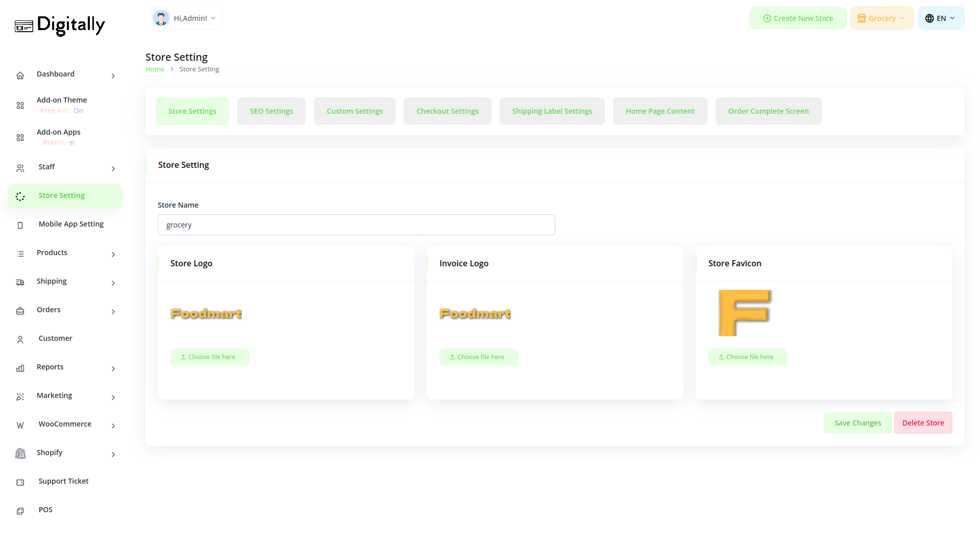Click the Reports bar chart icon

pos(20,368)
